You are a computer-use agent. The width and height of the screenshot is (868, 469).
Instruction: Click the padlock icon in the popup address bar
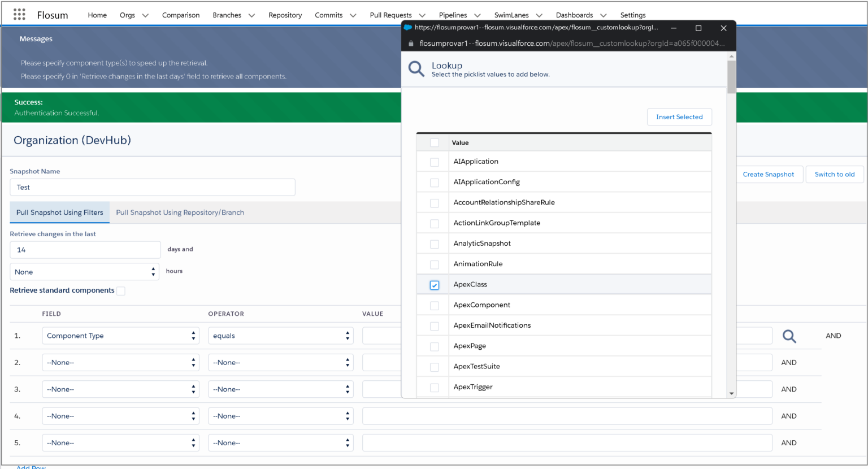(410, 42)
